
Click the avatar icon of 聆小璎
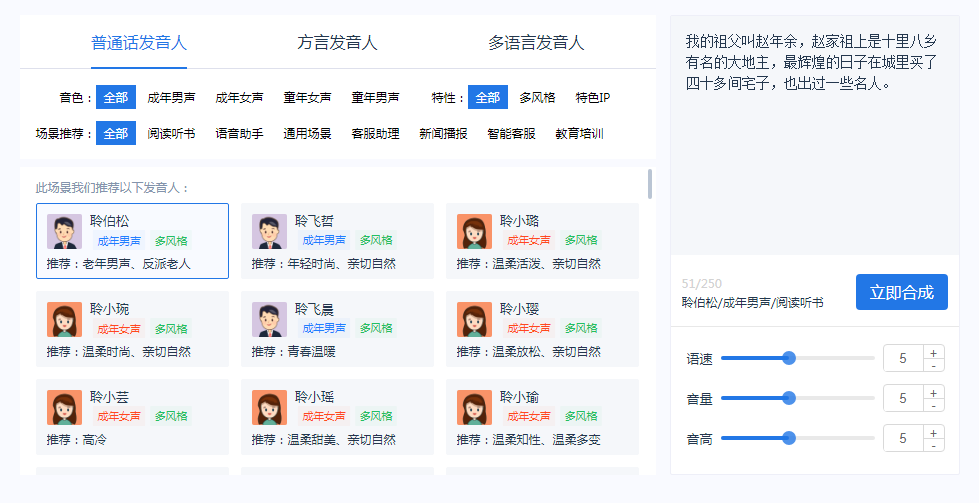point(474,319)
